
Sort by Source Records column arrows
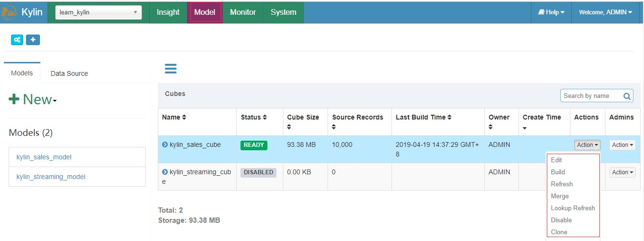334,127
